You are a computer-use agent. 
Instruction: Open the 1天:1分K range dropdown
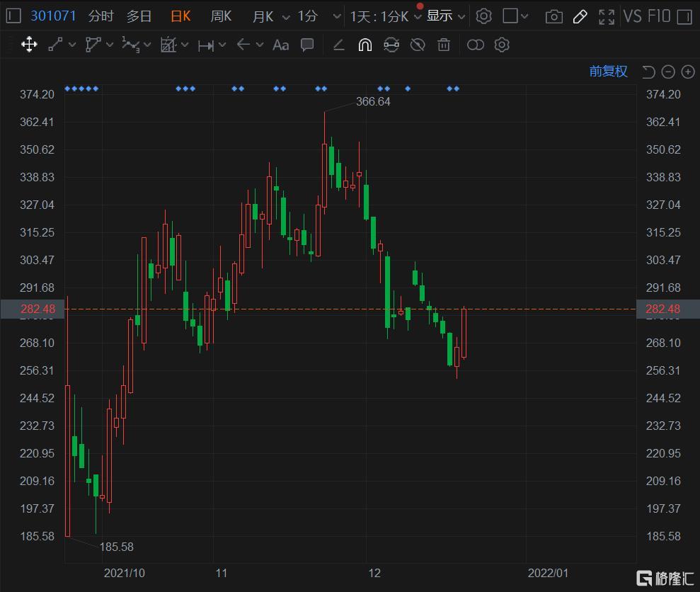click(x=385, y=16)
